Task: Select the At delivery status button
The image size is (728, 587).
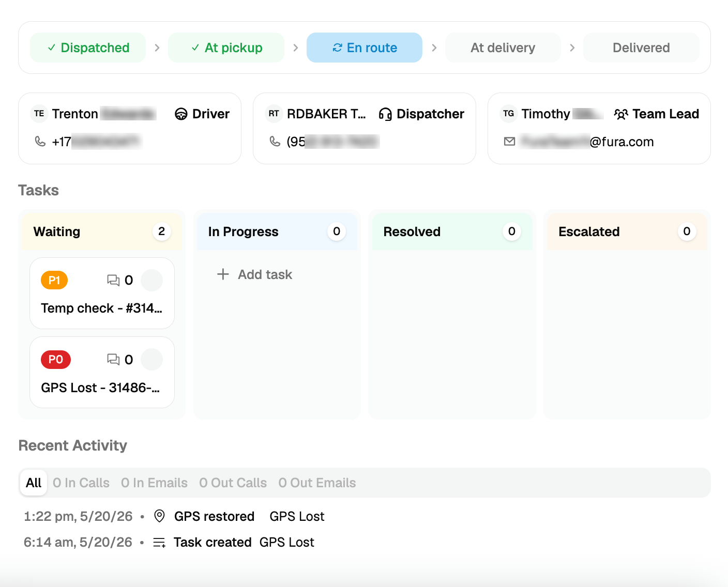Action: [503, 48]
